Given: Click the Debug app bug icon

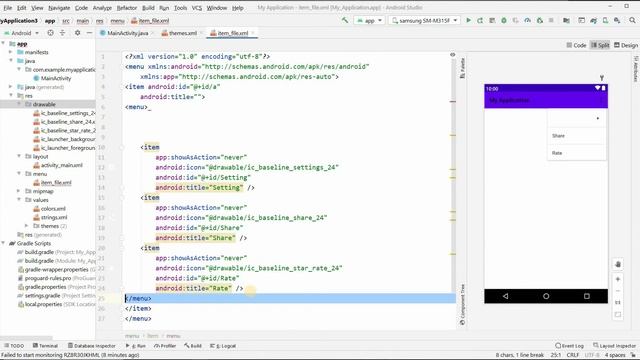Looking at the screenshot, I should [504, 20].
